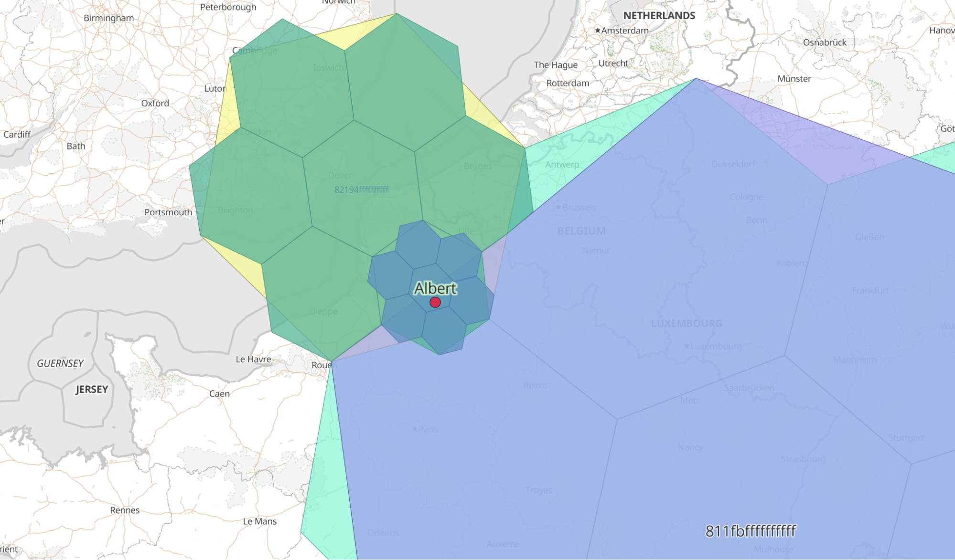Click the Mannheim city label
The image size is (955, 560).
click(855, 359)
